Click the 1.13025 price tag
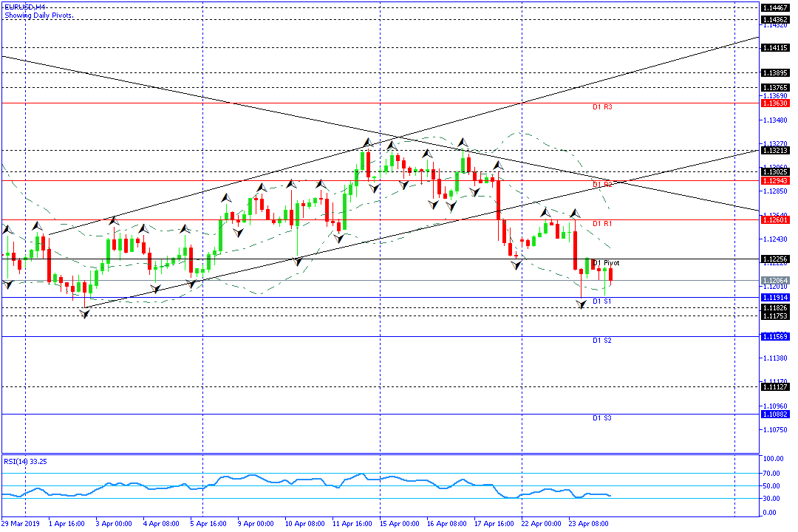The width and height of the screenshot is (798, 532). click(774, 172)
